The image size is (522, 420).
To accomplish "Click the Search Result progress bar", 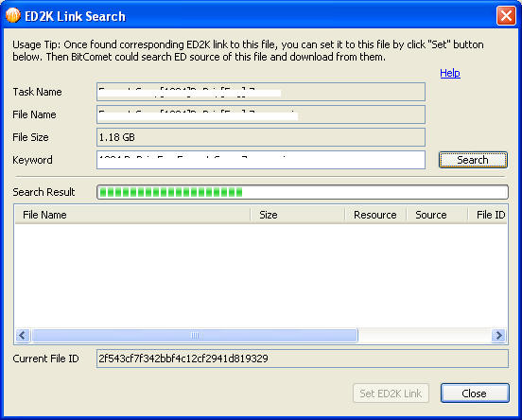I will 303,192.
